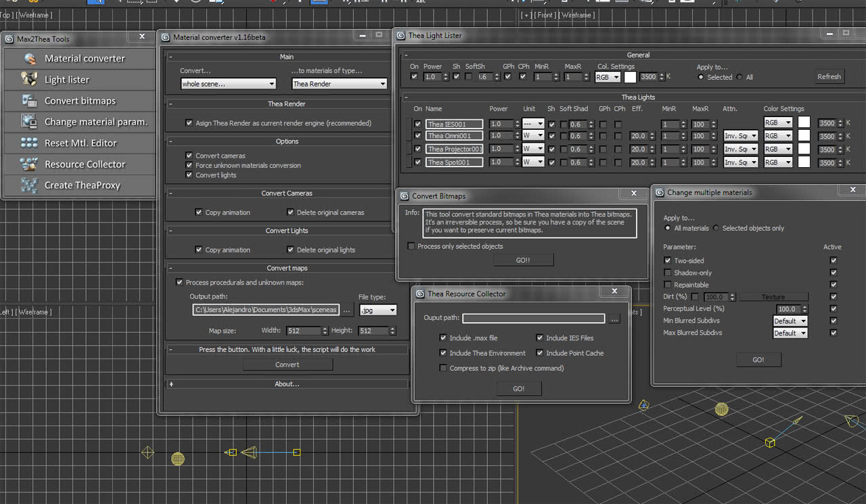The image size is (866, 504).
Task: Toggle Force unknown materials conversion
Action: click(x=189, y=165)
